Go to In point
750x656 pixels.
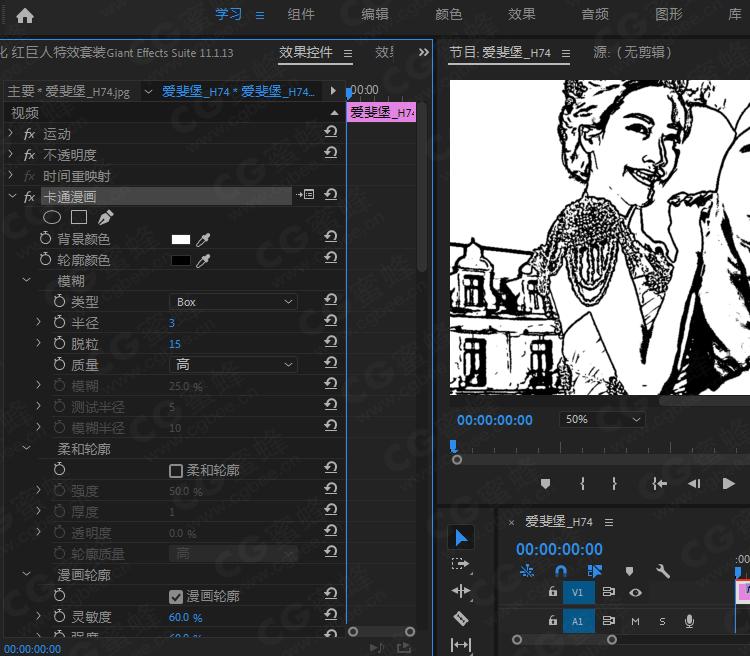coord(660,484)
